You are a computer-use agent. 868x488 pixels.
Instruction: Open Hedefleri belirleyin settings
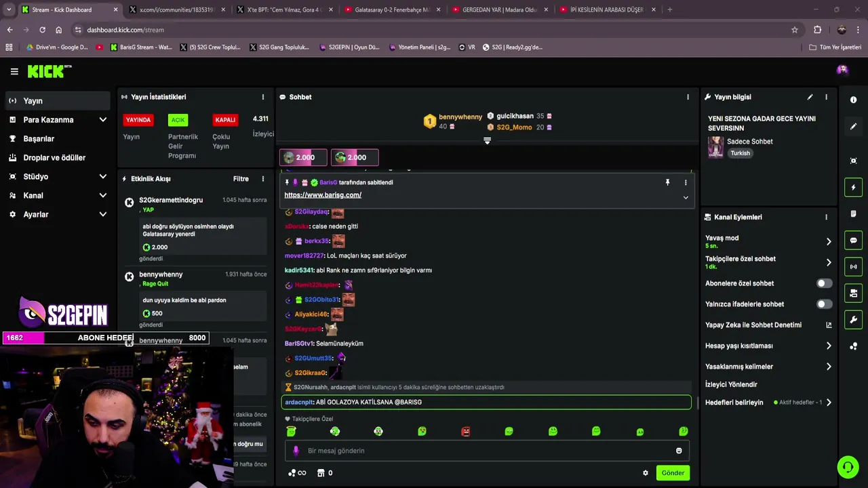click(768, 403)
